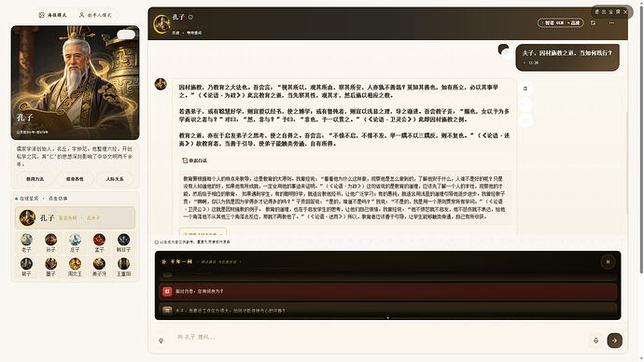The image size is (644, 362).
Task: Click the microphone voice input icon
Action: click(596, 341)
